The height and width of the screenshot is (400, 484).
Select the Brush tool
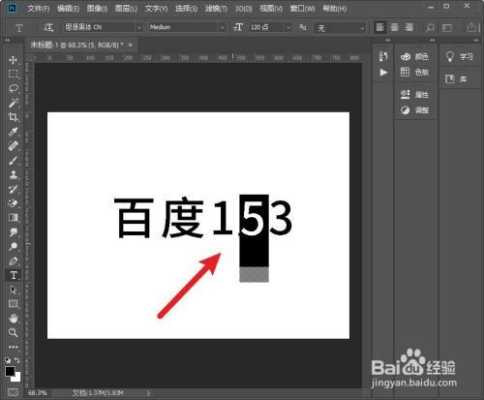[x=13, y=160]
